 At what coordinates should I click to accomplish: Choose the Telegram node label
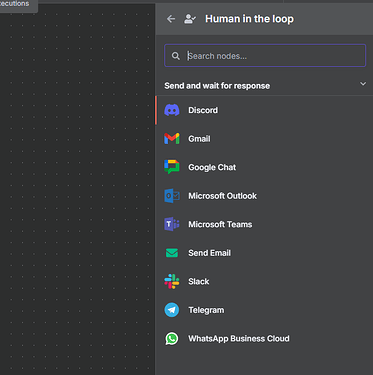pos(206,310)
